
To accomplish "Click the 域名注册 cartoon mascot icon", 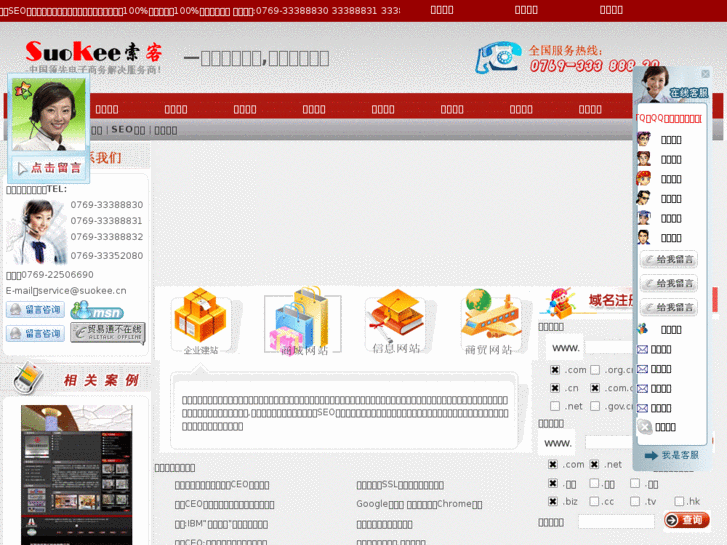I will coord(560,301).
